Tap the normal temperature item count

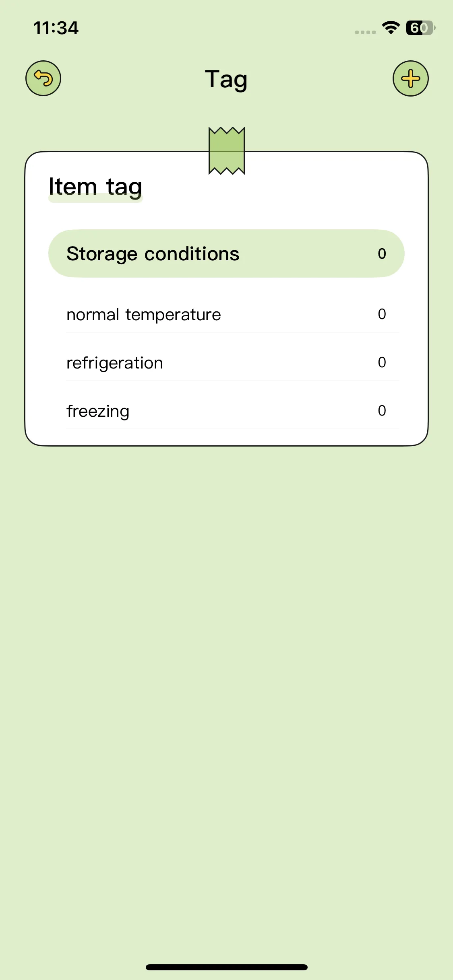pyautogui.click(x=382, y=314)
